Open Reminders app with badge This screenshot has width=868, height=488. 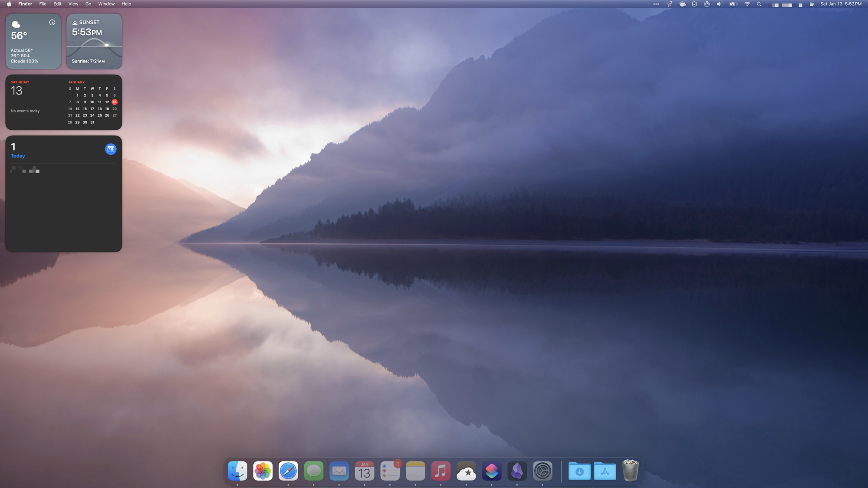(390, 471)
